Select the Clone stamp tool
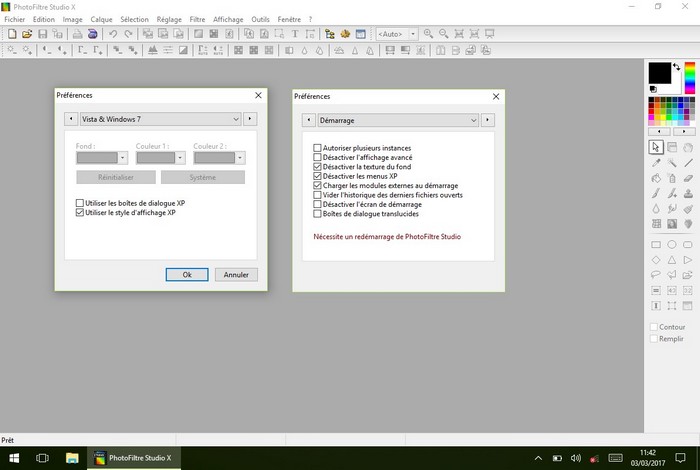This screenshot has height=470, width=700. pyautogui.click(x=688, y=193)
